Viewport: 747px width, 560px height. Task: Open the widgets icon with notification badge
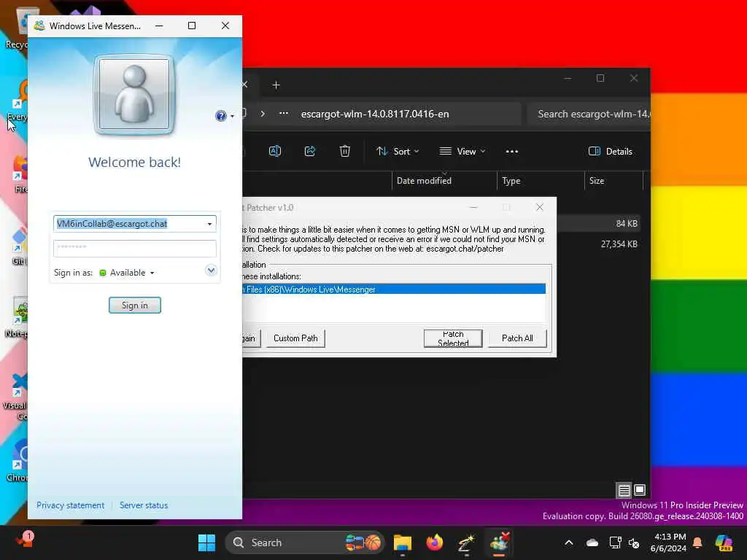(x=25, y=540)
